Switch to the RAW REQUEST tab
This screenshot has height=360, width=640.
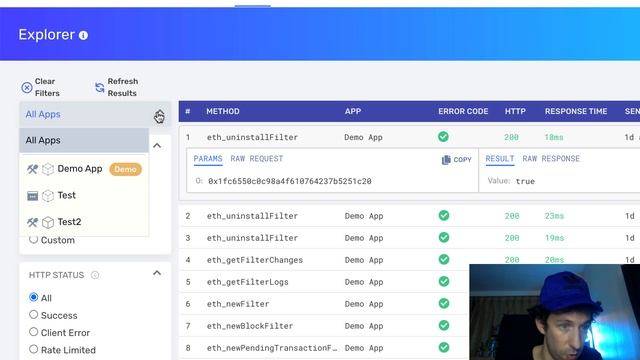point(257,159)
